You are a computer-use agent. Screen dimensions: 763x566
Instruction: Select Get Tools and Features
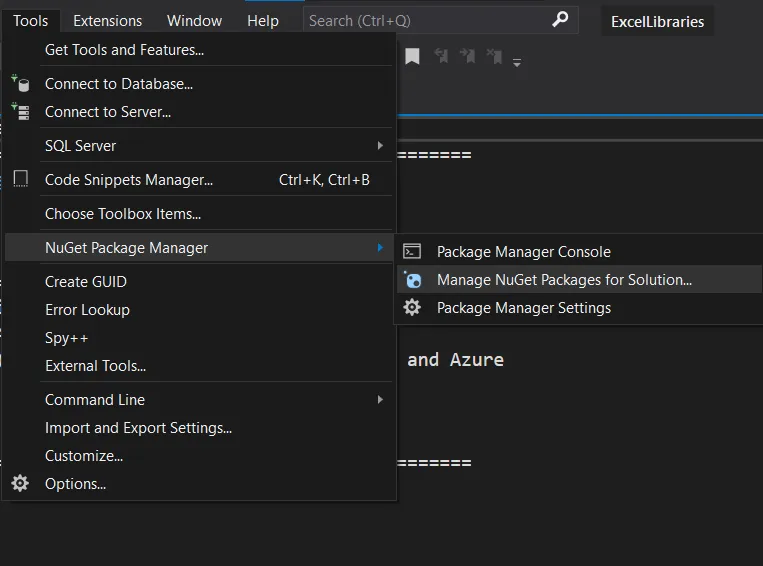pyautogui.click(x=124, y=50)
